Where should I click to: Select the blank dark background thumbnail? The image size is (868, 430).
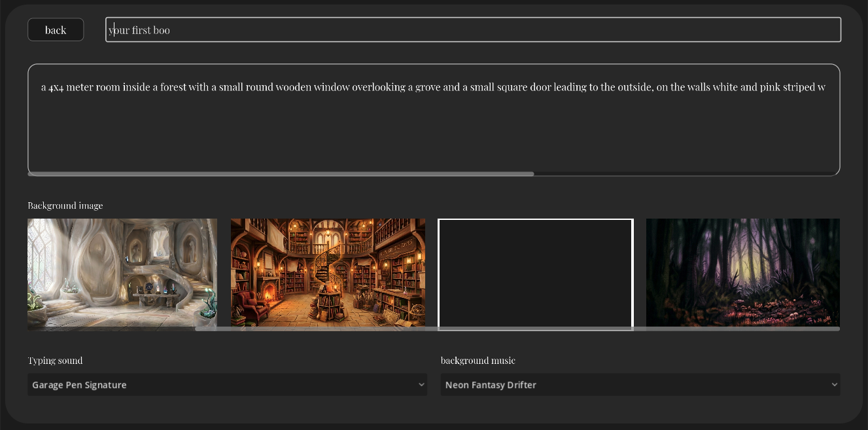click(x=536, y=274)
